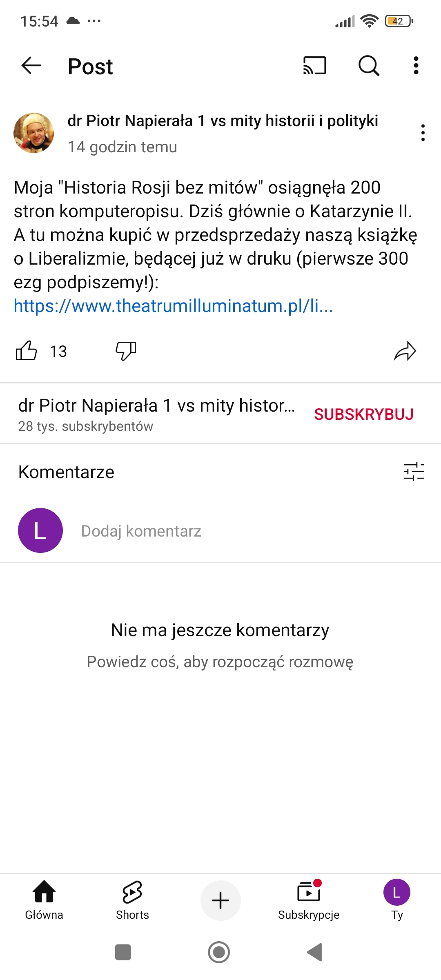Open the channel avatar thumbnail
Viewport: 441px width, 980px height.
(x=34, y=133)
